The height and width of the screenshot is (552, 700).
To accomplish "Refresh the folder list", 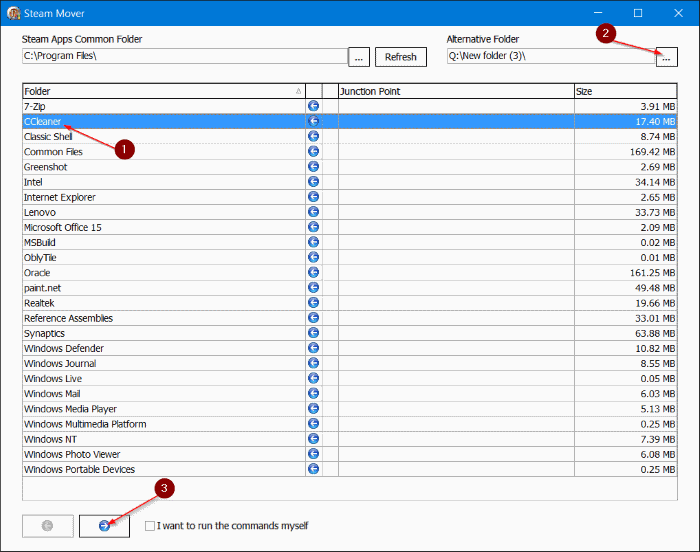I will coord(401,57).
